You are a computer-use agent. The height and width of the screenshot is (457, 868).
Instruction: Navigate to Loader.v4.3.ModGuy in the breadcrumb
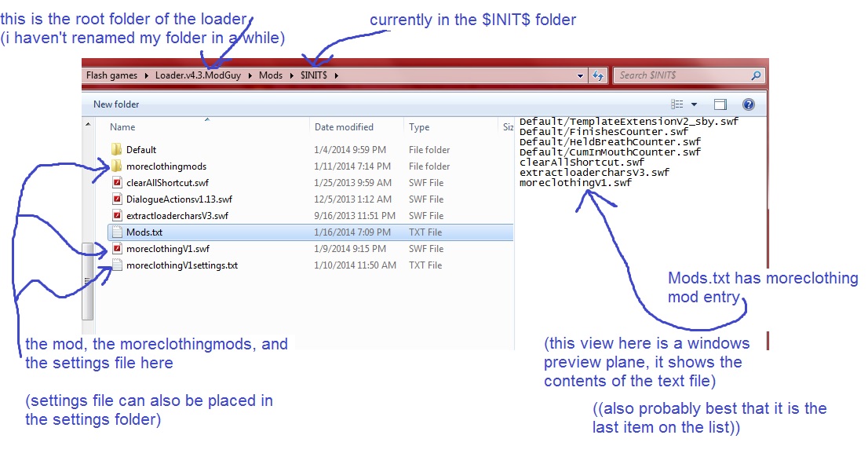(x=202, y=75)
